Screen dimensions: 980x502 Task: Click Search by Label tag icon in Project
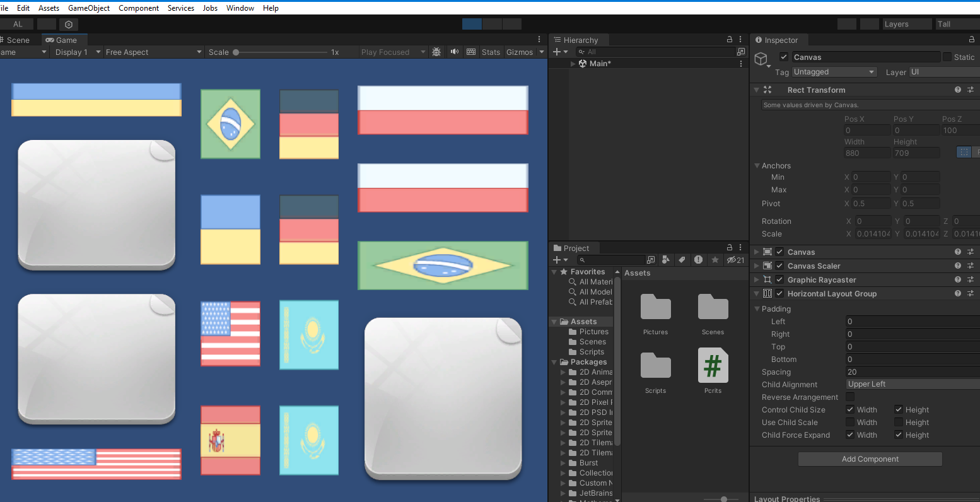[682, 260]
